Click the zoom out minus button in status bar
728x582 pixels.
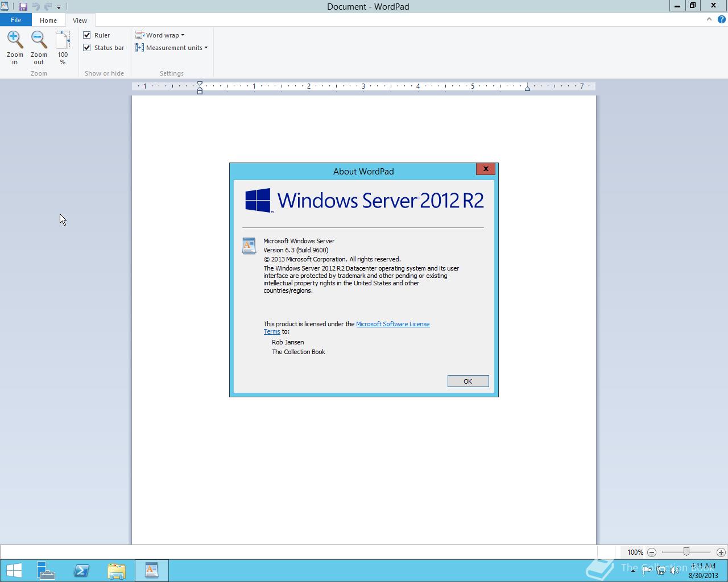coord(652,552)
